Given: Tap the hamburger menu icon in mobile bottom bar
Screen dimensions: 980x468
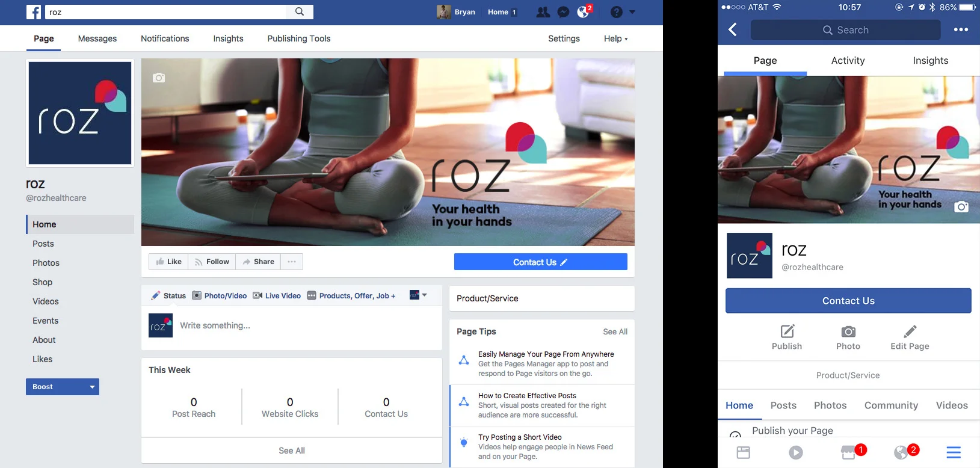Looking at the screenshot, I should click(x=954, y=452).
